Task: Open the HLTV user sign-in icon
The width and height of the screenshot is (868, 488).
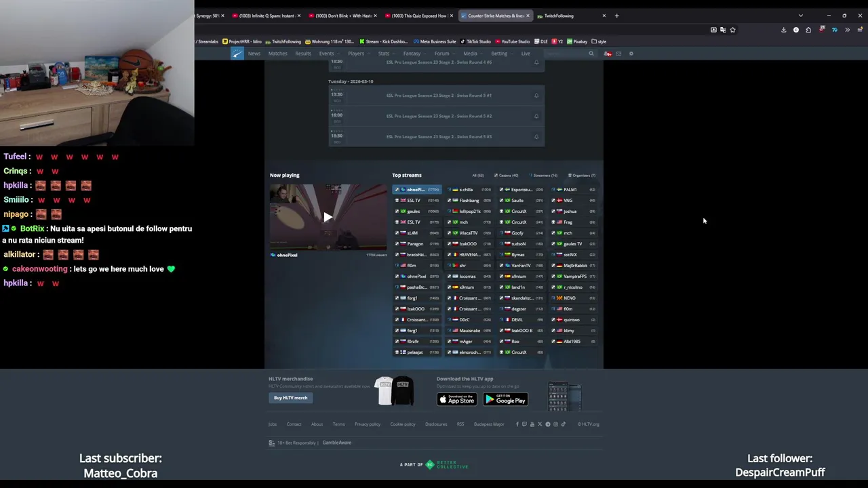Action: pyautogui.click(x=608, y=54)
